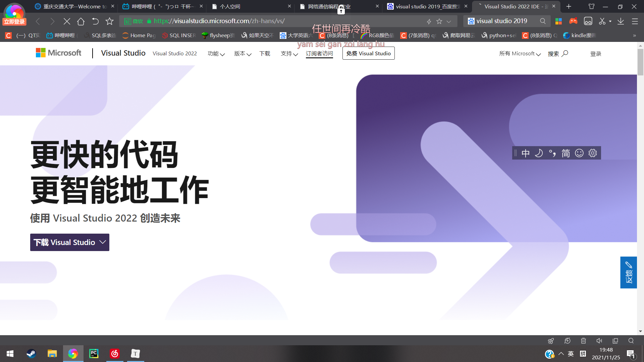Open Steam from taskbar
This screenshot has height=362, width=644.
pyautogui.click(x=31, y=354)
